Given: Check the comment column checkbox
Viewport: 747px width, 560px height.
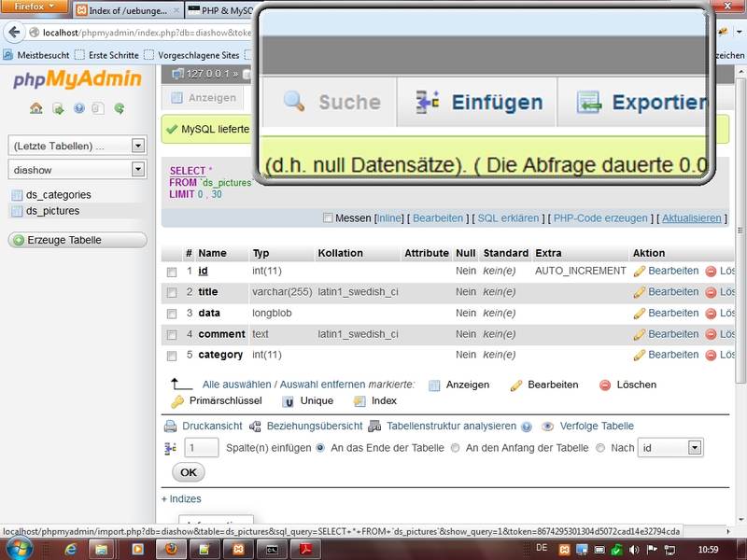Looking at the screenshot, I should tap(172, 335).
